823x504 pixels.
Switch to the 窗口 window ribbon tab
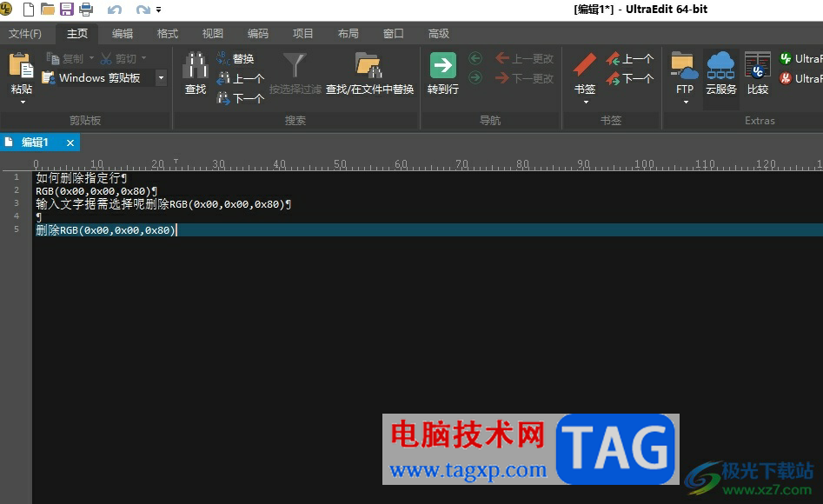click(393, 34)
